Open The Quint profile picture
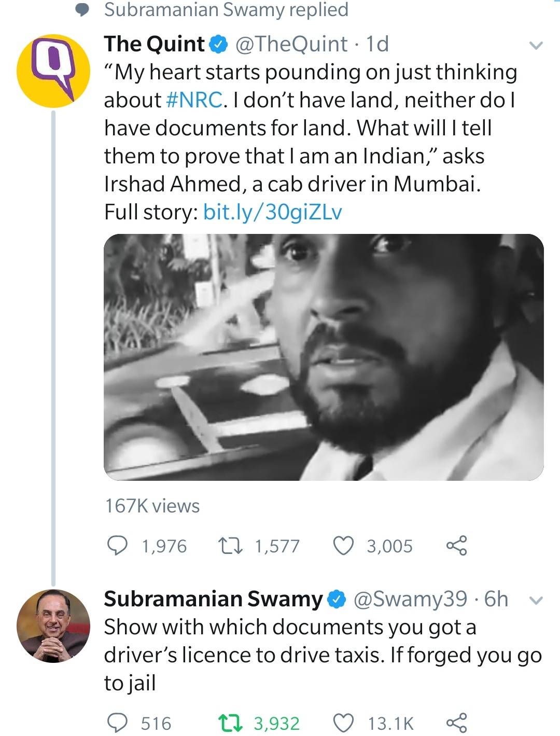 click(x=53, y=71)
